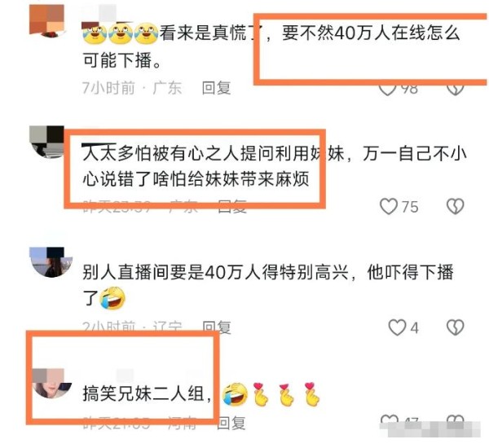Open second commenter's black-white avatar

pos(46,143)
